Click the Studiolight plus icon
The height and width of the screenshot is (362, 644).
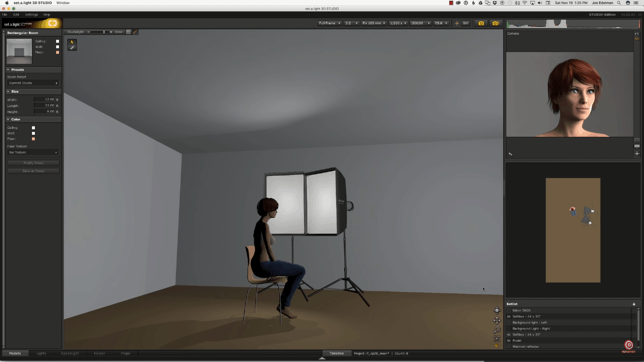[x=111, y=32]
